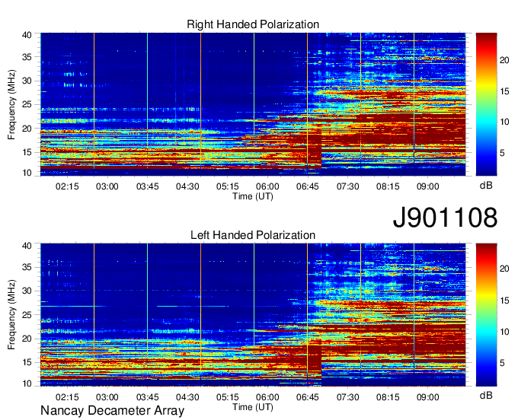Screen dimensions: 518x420
Task: Click the 02:15 tick label on the upper plot
Action: click(x=67, y=186)
